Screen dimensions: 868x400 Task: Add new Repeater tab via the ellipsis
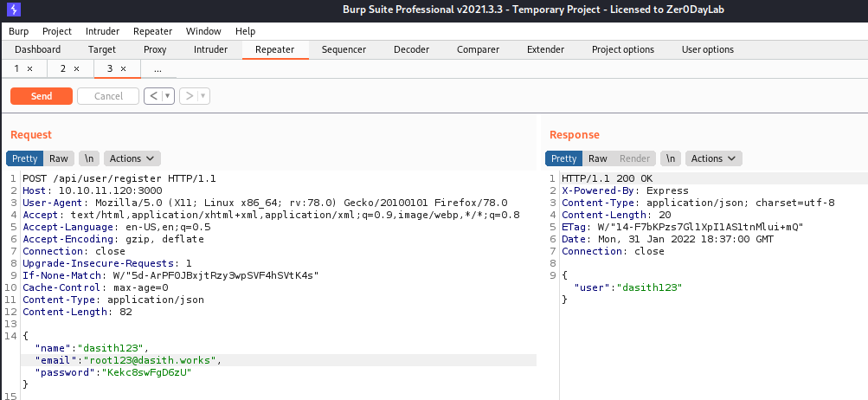tap(158, 68)
